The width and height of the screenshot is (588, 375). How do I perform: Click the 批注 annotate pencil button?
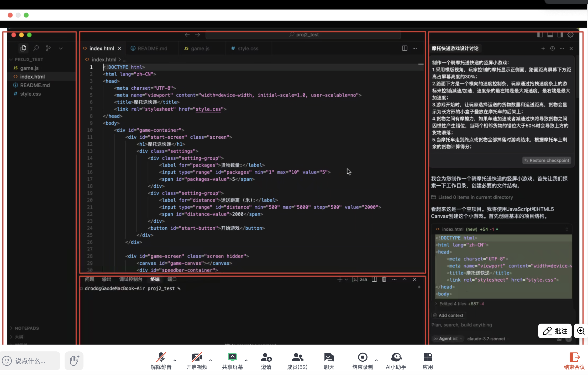(x=555, y=331)
